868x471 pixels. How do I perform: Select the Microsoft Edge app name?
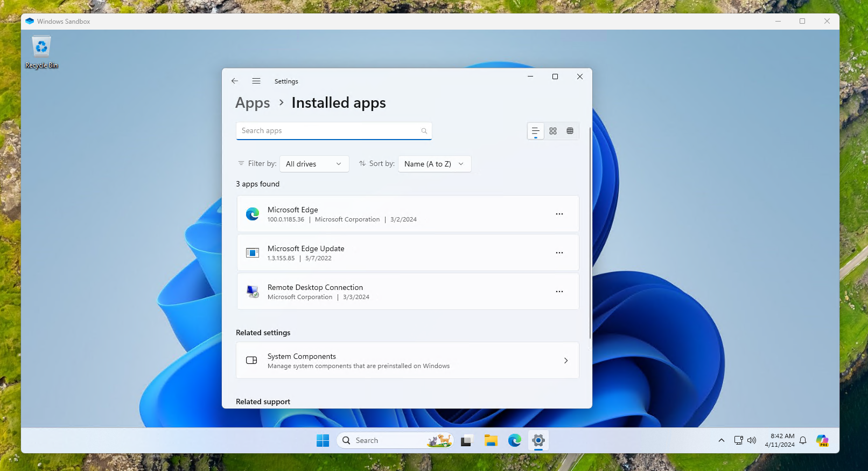(x=293, y=210)
